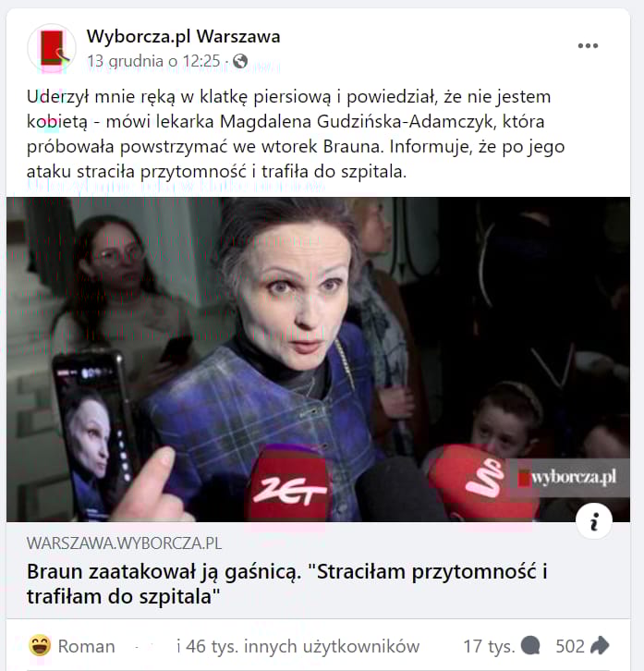Click the comments speech bubble icon

coord(530,646)
